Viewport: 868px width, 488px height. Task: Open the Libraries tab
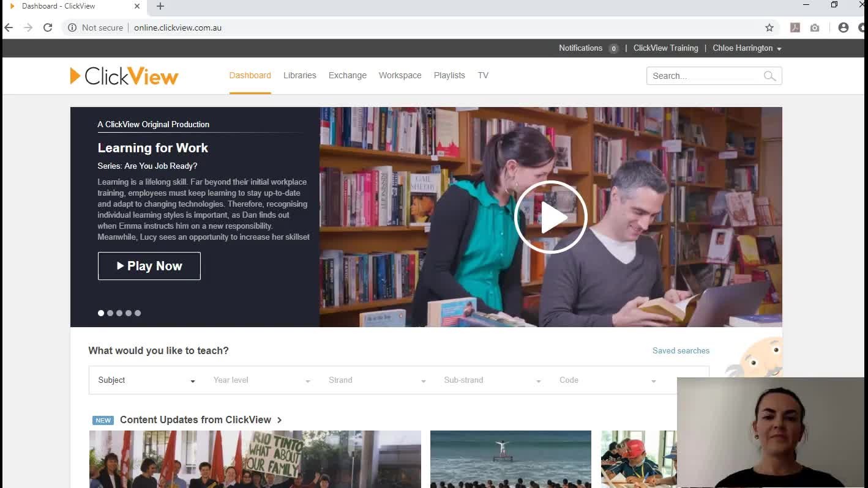tap(300, 76)
